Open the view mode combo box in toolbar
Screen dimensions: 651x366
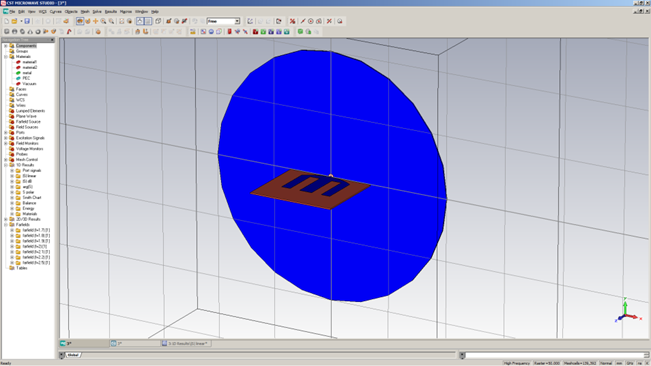[x=223, y=21]
